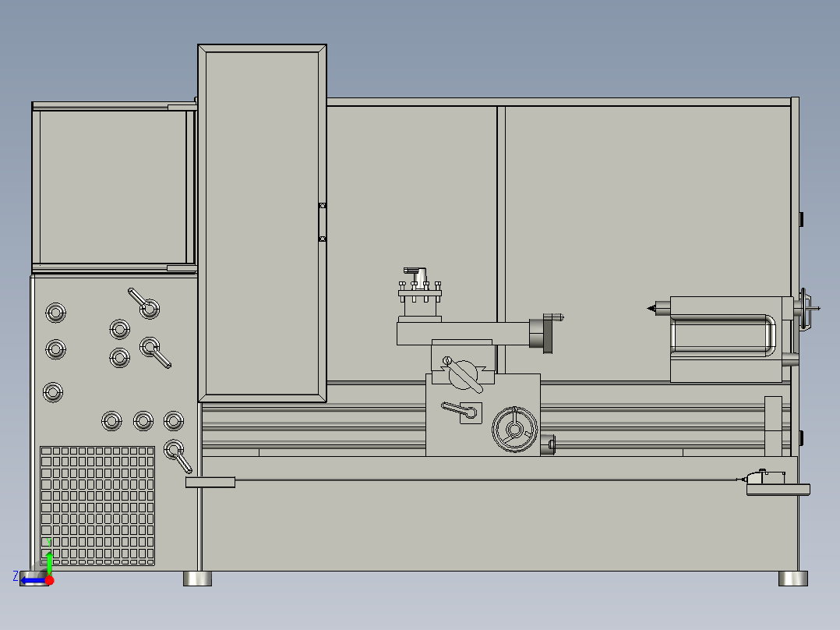Select the middle knob of bottom row of three

[143, 421]
